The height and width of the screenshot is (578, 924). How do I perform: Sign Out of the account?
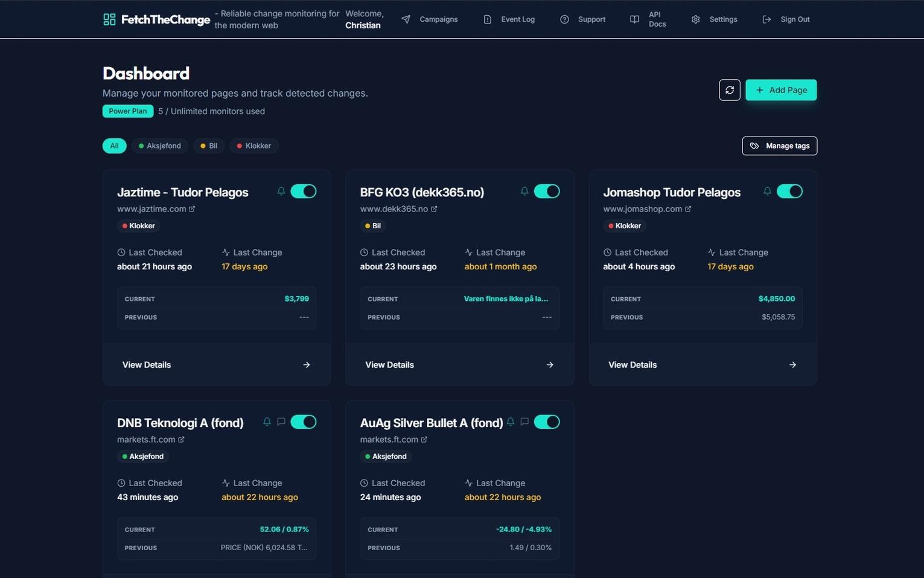786,19
